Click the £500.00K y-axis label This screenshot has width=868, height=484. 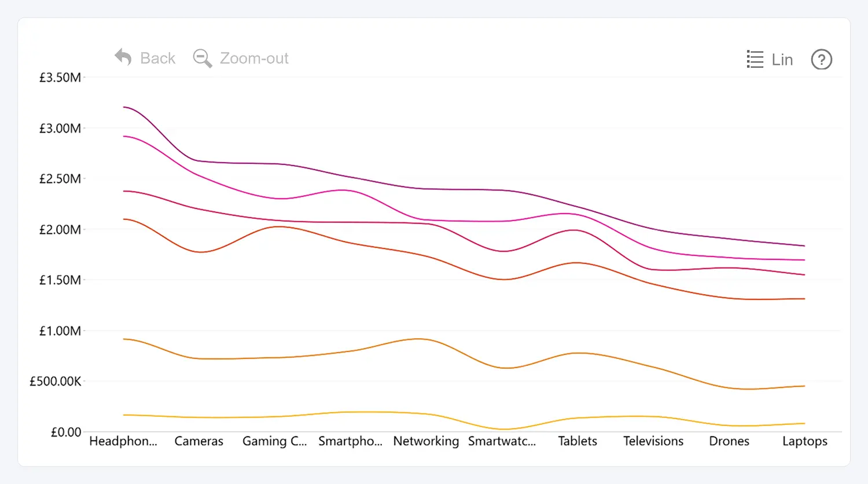(x=56, y=382)
